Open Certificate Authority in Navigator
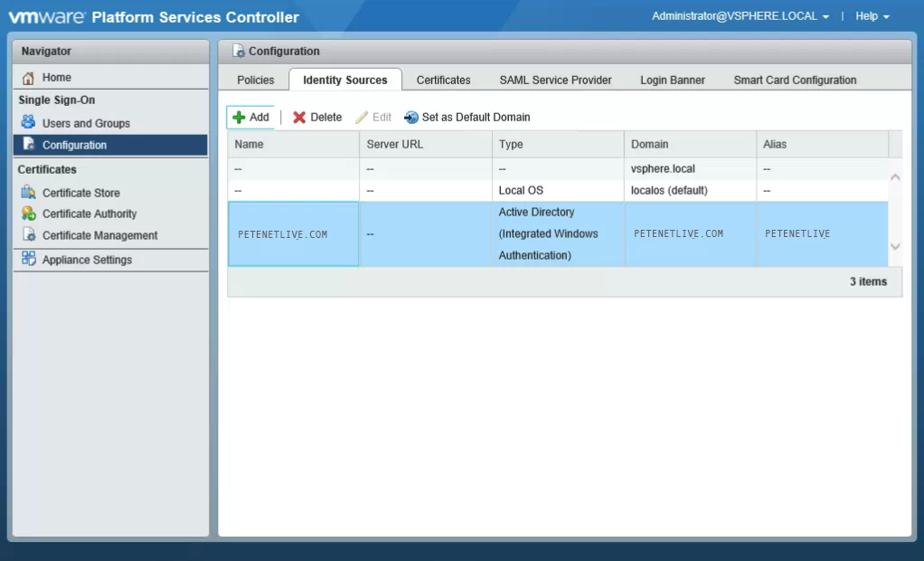The width and height of the screenshot is (924, 561). pos(111,214)
